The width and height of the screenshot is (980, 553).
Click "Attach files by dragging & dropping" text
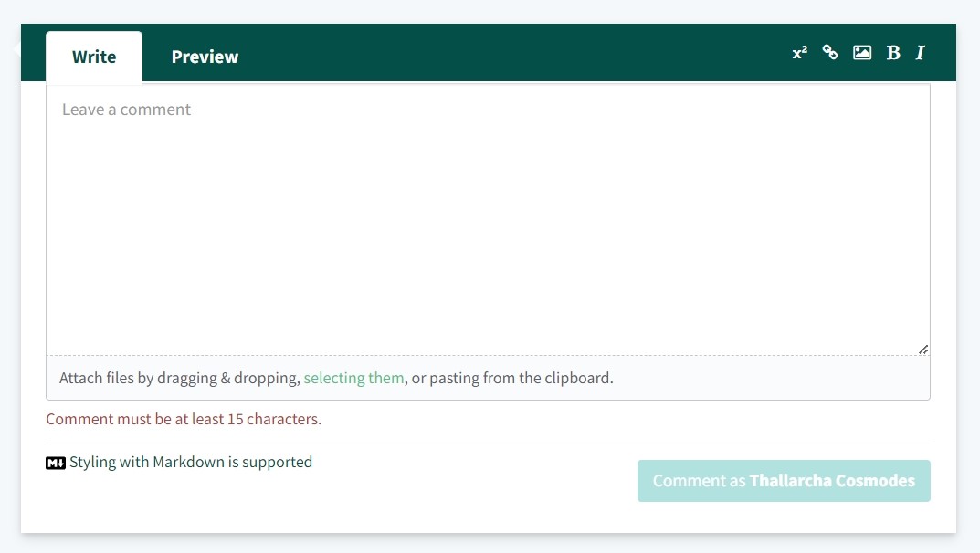[x=179, y=378]
